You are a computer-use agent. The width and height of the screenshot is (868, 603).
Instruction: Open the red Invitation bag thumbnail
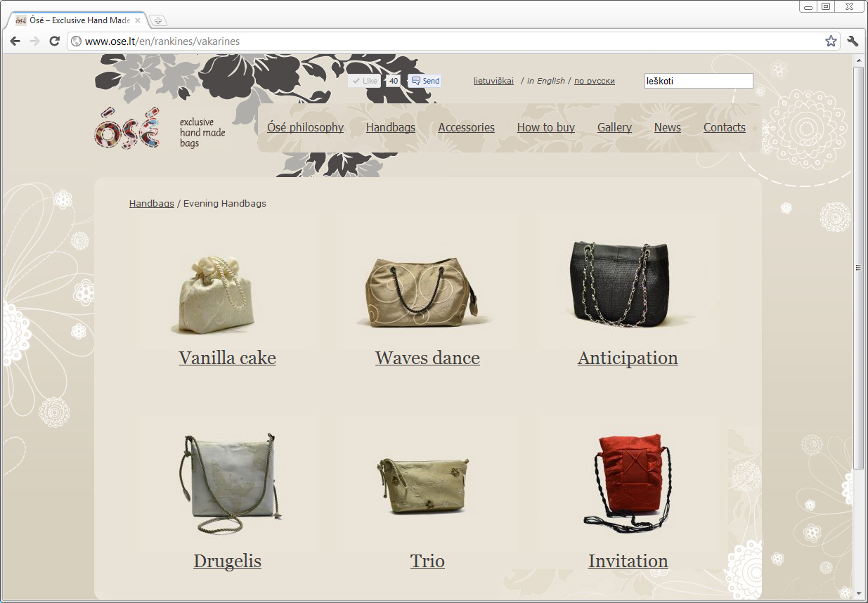pyautogui.click(x=628, y=482)
